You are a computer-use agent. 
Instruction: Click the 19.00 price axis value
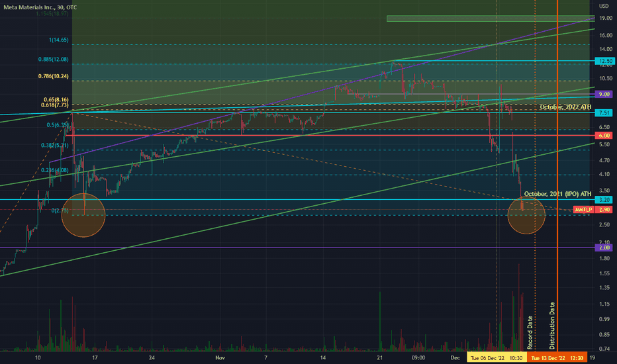[x=606, y=18]
